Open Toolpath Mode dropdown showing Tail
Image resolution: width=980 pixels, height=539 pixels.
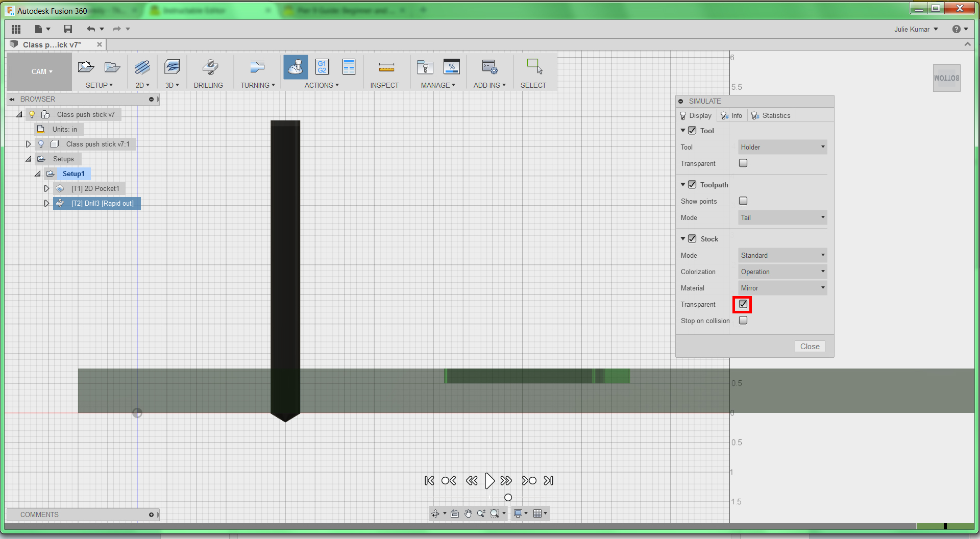782,217
